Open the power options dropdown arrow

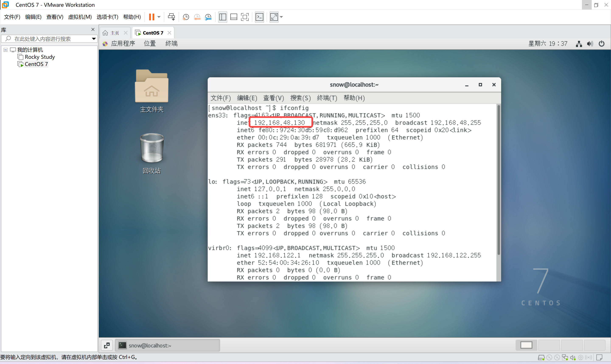point(159,17)
